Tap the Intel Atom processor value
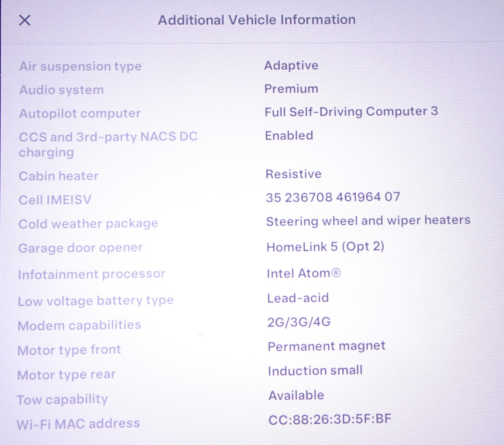The height and width of the screenshot is (445, 504). 304,274
